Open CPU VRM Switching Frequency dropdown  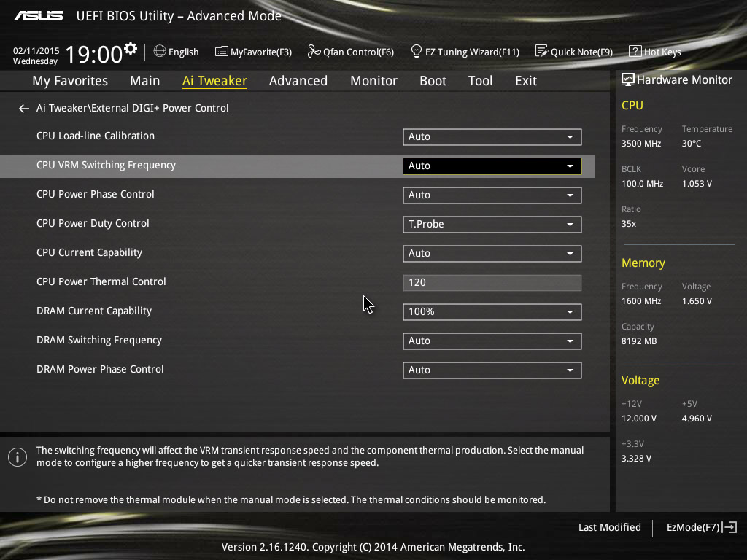click(x=492, y=166)
